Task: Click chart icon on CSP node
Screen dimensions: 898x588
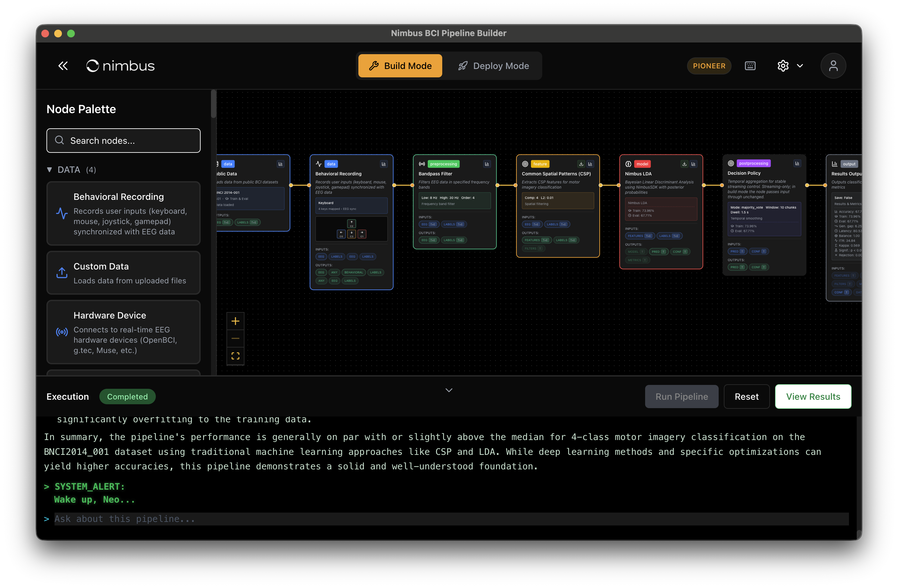Action: [x=590, y=164]
